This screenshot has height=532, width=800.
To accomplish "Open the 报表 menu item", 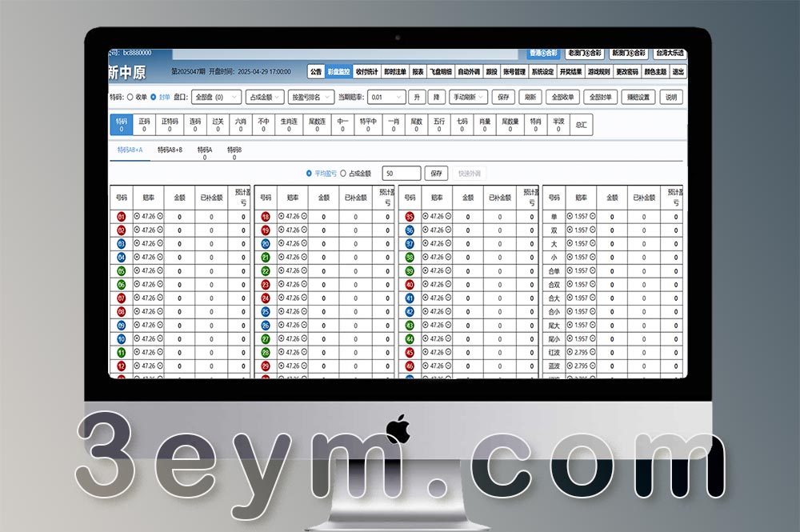I will pos(418,71).
